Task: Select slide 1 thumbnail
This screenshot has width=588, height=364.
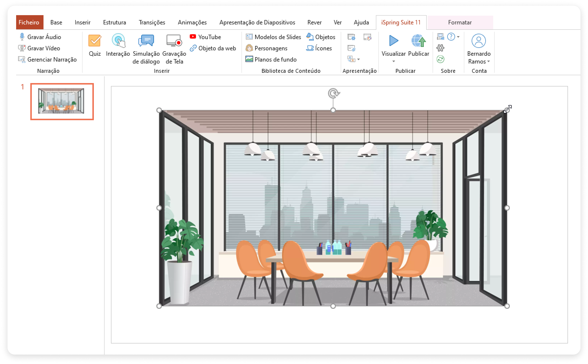Action: 62,101
